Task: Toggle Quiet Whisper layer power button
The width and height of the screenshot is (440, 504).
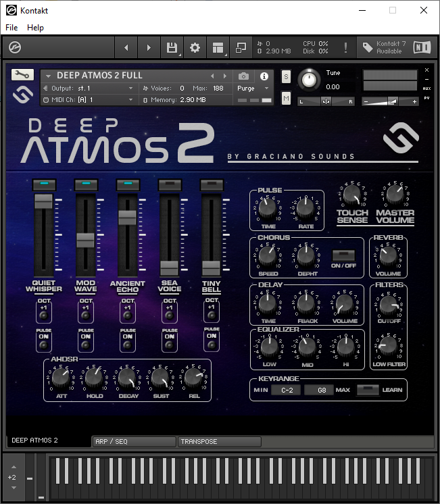Action: point(44,185)
